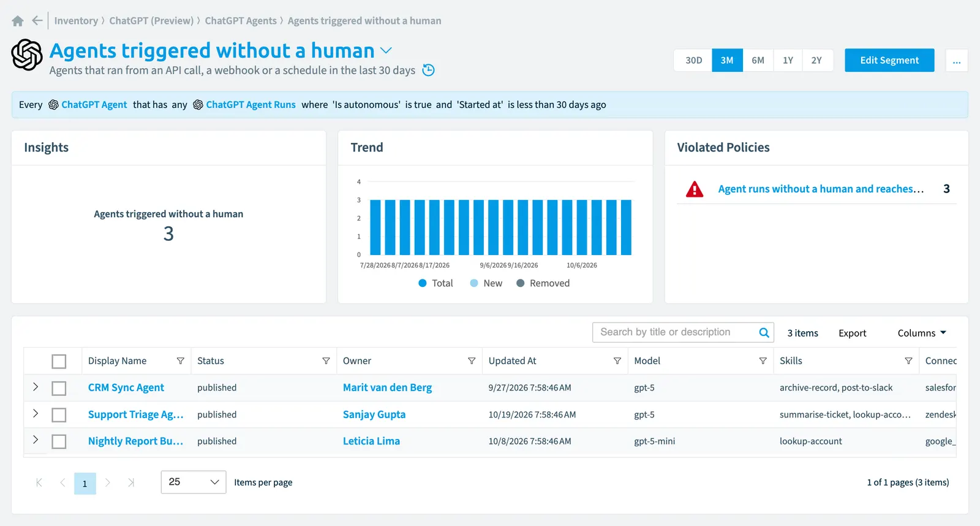Open the Updated At column filter icon
This screenshot has height=526, width=980.
(617, 361)
